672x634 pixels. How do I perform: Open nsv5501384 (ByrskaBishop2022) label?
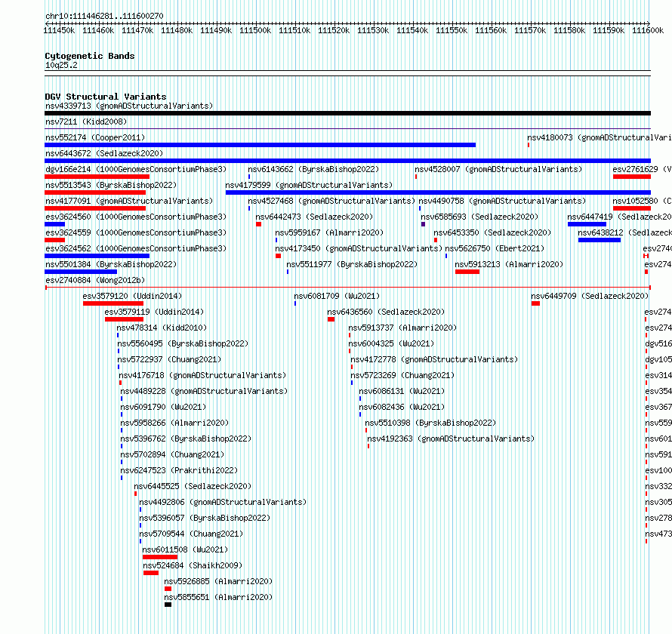(111, 264)
